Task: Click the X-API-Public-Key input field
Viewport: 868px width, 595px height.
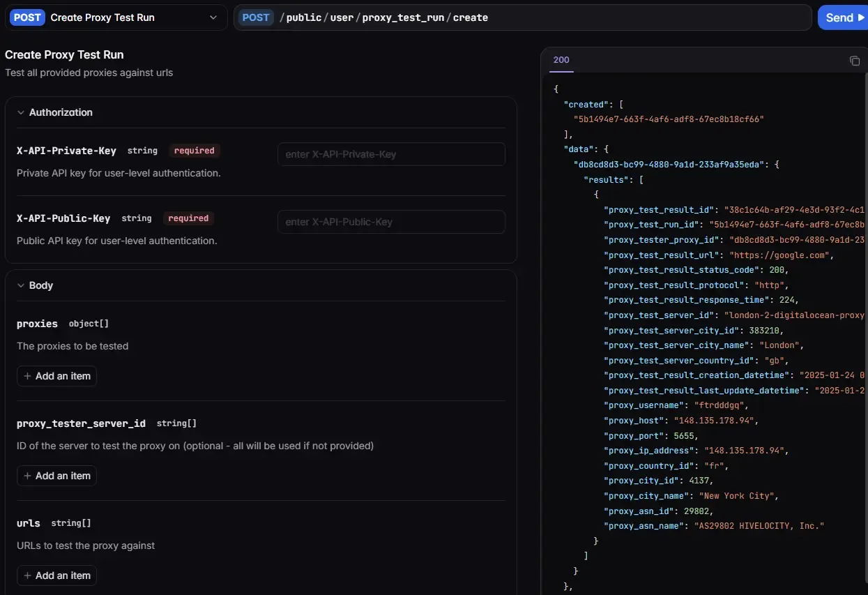Action: pyautogui.click(x=391, y=222)
